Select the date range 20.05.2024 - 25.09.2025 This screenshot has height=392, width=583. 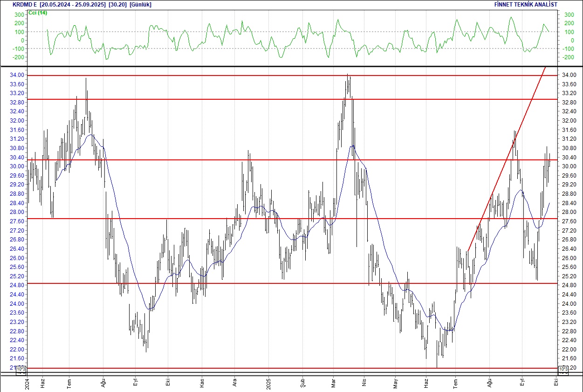click(73, 5)
